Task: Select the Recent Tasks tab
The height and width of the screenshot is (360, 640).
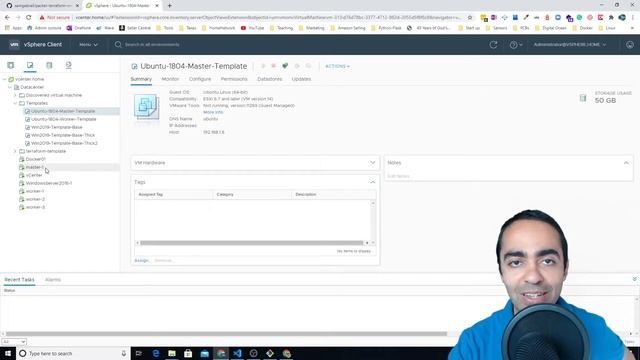Action: click(19, 280)
